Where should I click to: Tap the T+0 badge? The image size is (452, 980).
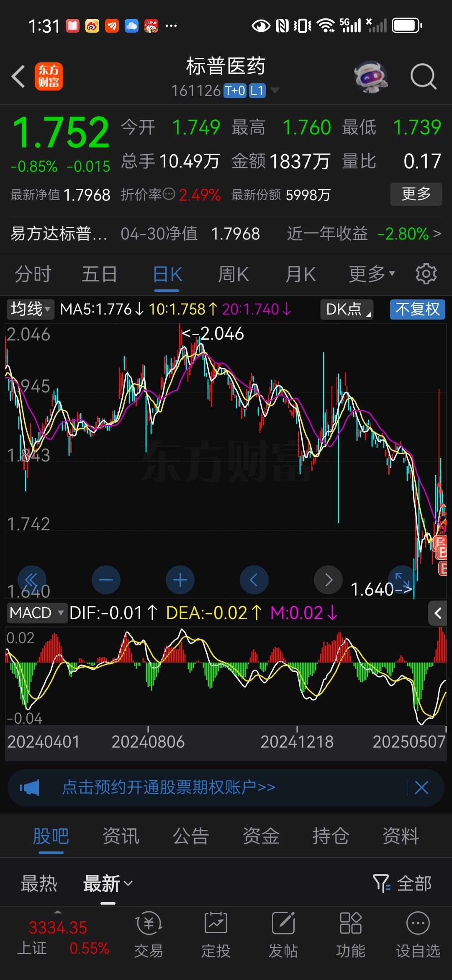pyautogui.click(x=235, y=91)
